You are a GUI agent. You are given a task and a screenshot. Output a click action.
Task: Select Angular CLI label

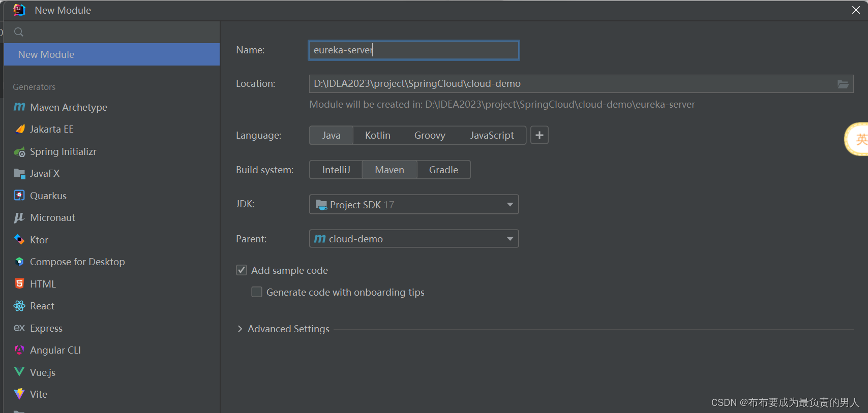click(55, 350)
